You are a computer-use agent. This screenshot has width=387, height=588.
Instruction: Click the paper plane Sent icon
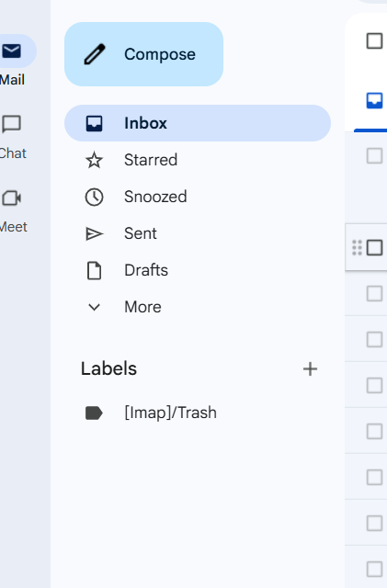point(94,233)
